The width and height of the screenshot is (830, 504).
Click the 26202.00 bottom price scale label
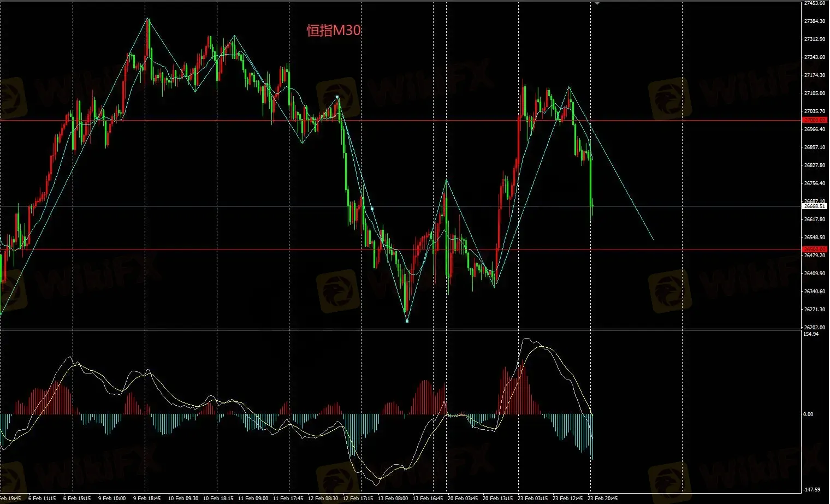(x=814, y=328)
